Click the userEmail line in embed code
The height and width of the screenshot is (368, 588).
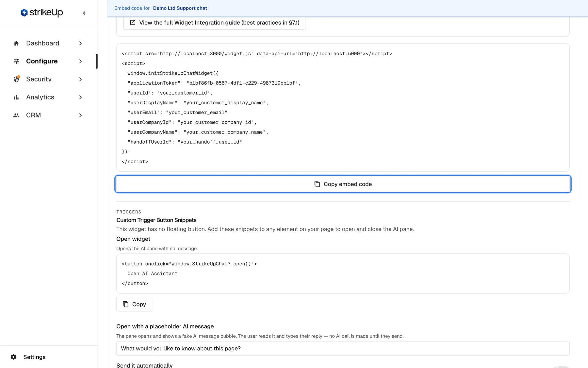tap(179, 113)
